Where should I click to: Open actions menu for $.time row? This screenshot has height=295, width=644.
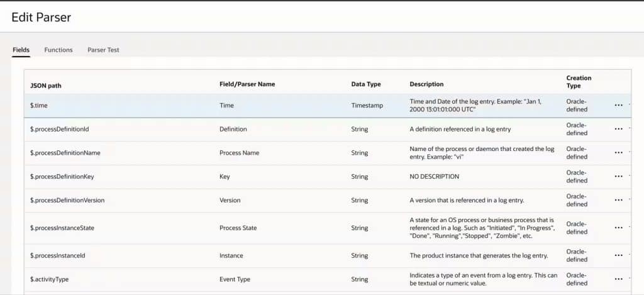[619, 105]
